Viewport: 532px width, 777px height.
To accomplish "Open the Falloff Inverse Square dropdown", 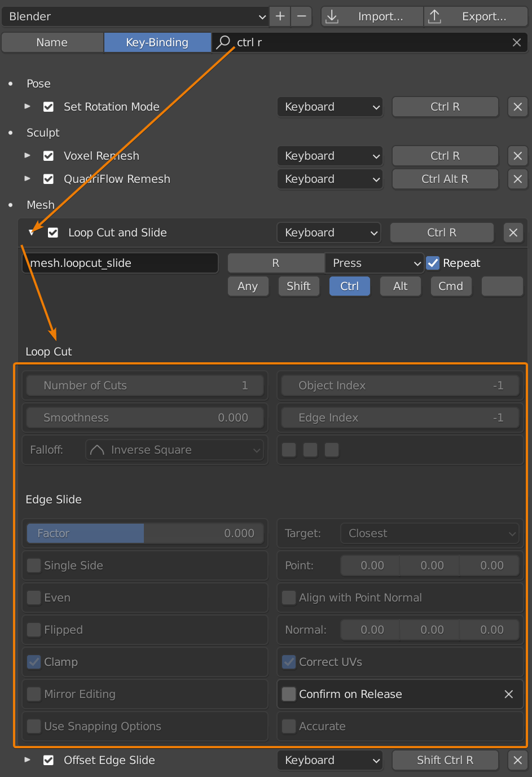I will 175,450.
